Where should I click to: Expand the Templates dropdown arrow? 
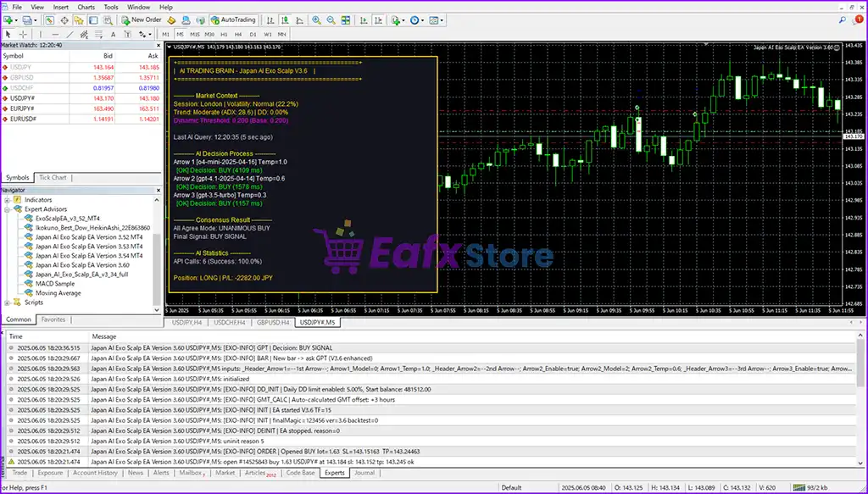[442, 20]
